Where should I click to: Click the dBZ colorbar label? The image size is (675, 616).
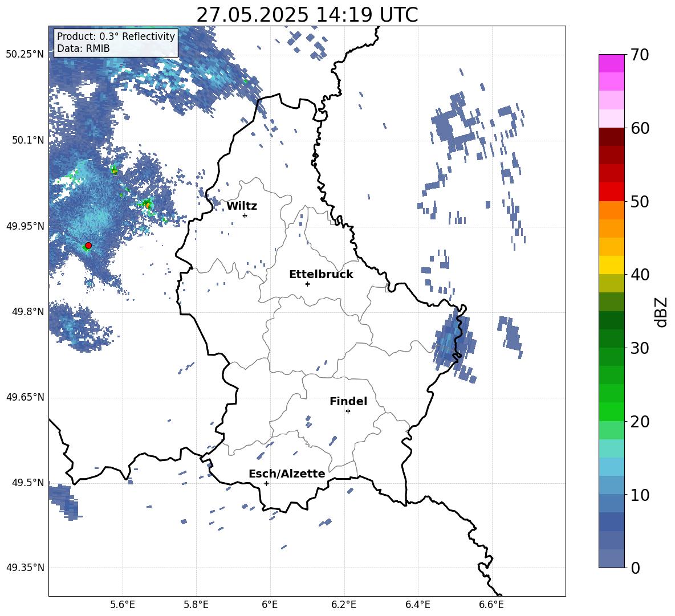662,312
